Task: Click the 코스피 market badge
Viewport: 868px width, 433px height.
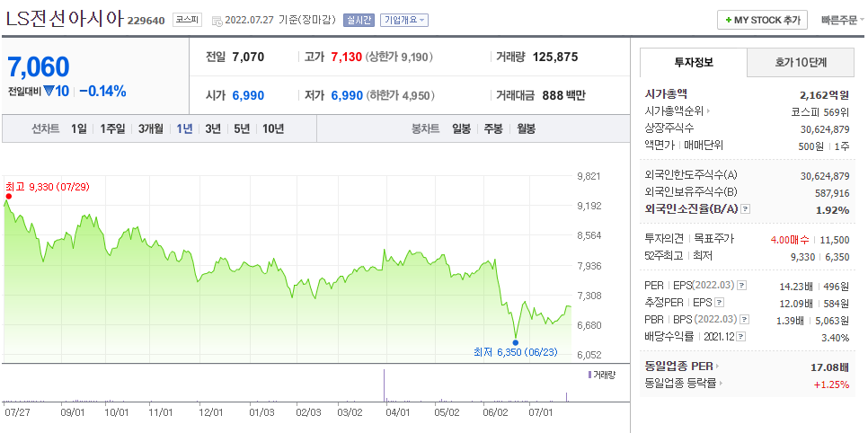Action: [x=187, y=20]
